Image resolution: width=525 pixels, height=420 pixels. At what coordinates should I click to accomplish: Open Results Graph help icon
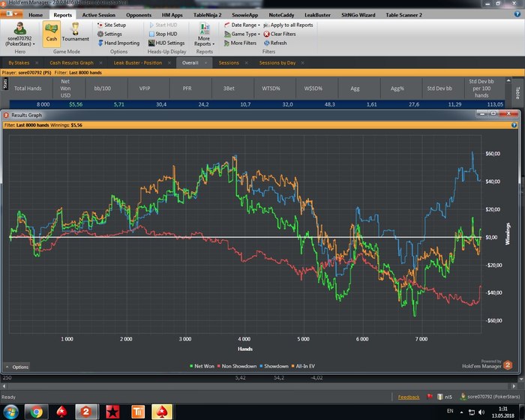[514, 125]
